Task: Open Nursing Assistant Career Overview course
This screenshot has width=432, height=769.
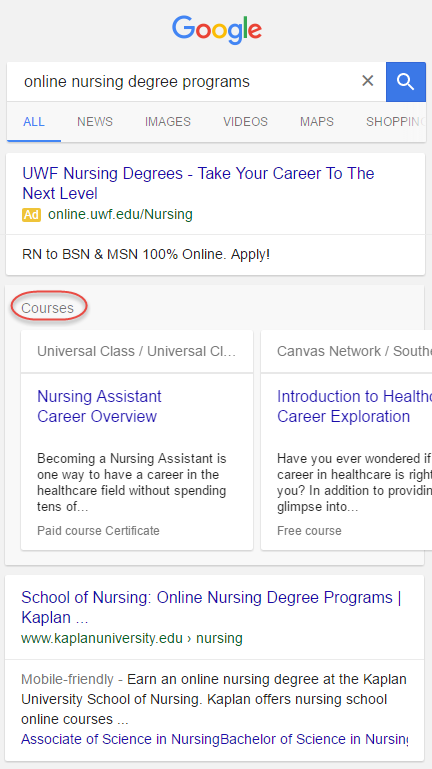Action: click(x=99, y=406)
